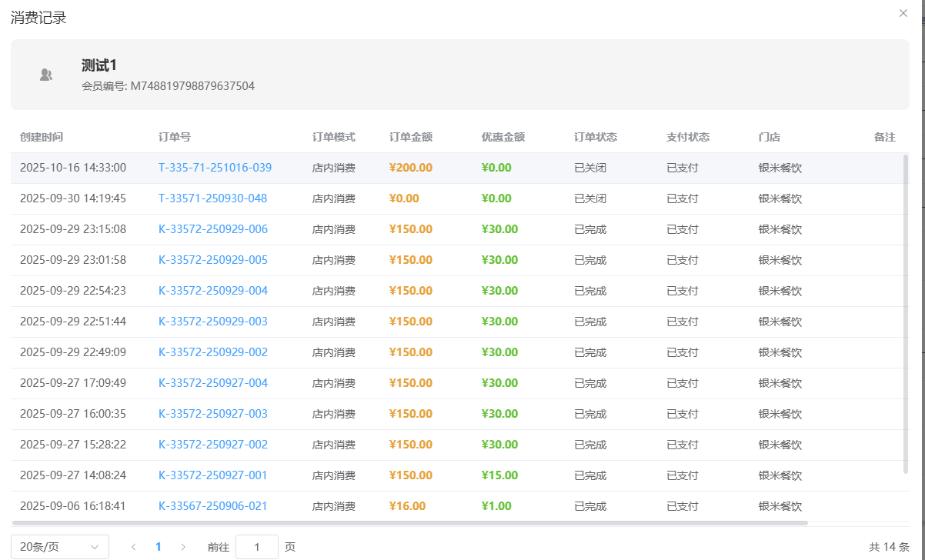Click the 创建时间 column header

tap(42, 137)
